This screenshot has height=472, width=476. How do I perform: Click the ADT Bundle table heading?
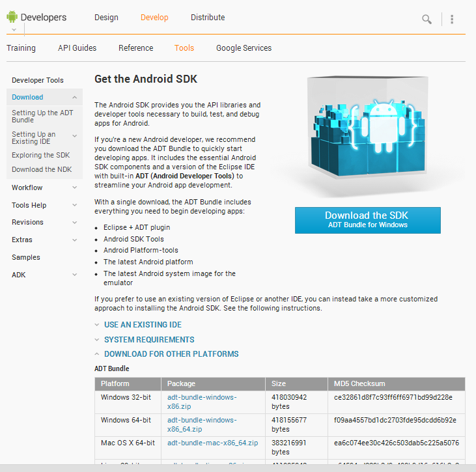coord(112,368)
